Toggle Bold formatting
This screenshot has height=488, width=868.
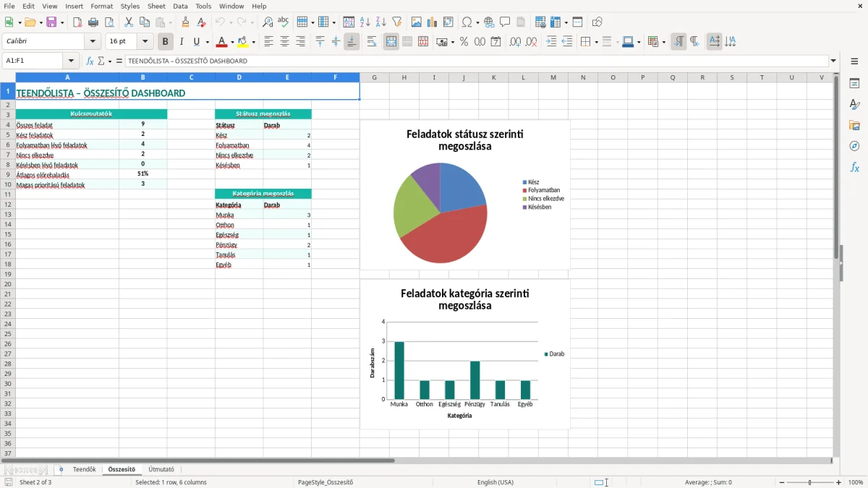(x=166, y=42)
